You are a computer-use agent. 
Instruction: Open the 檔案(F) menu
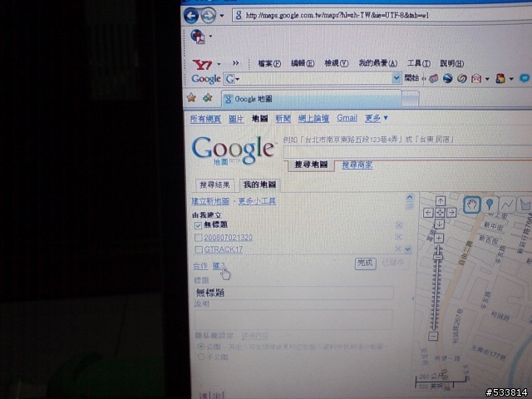(269, 63)
